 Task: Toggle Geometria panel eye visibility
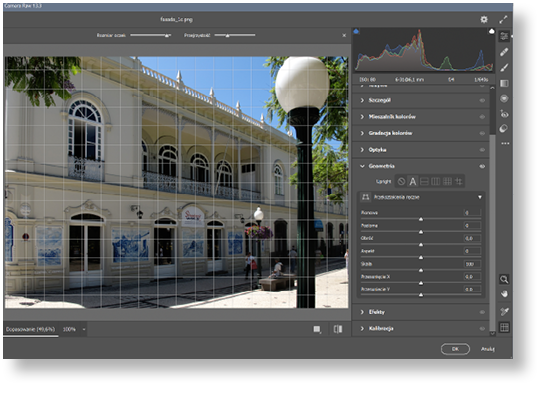click(482, 166)
